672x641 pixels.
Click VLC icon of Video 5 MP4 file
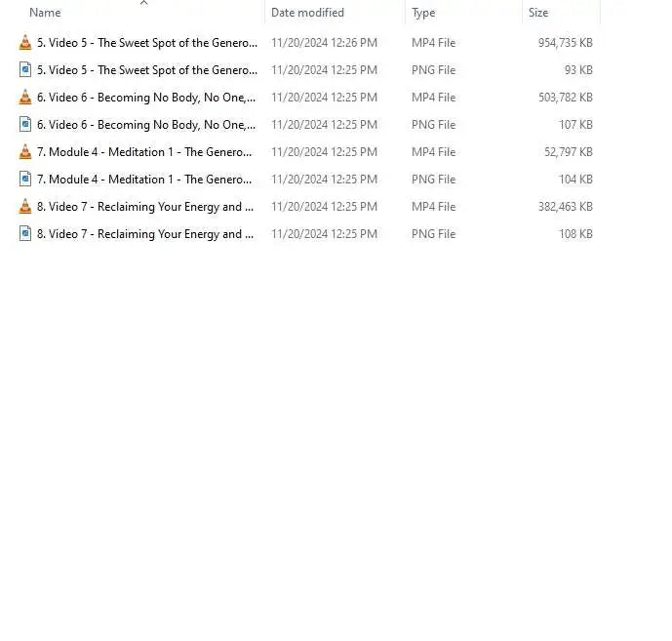click(25, 43)
